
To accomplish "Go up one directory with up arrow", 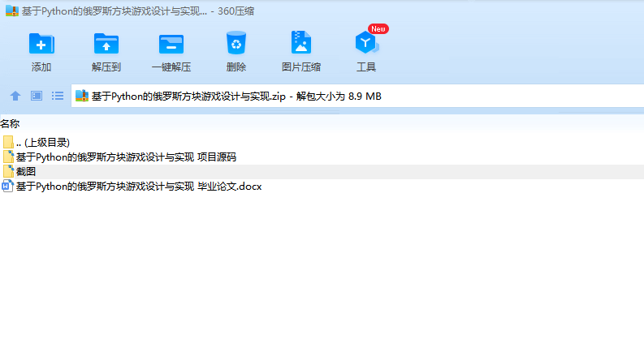I will click(15, 96).
